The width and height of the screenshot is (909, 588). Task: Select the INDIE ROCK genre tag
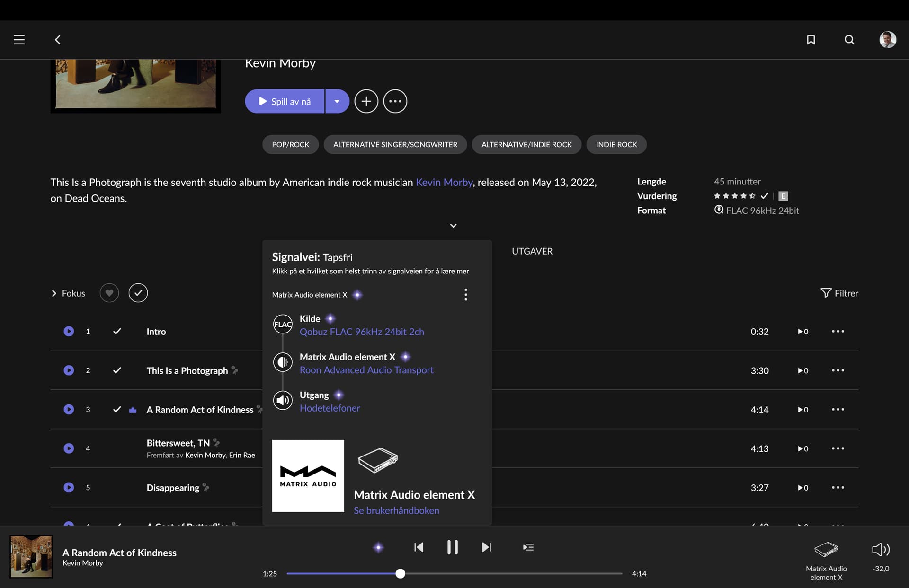pos(616,144)
